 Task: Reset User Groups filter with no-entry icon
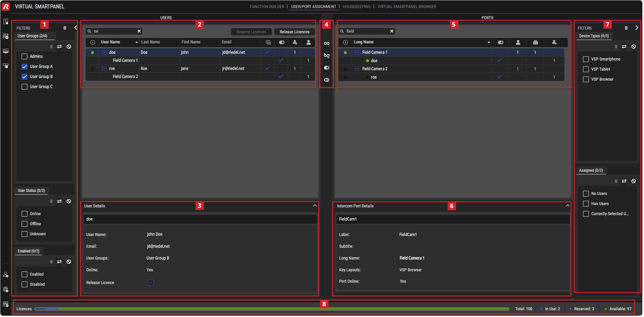(69, 47)
